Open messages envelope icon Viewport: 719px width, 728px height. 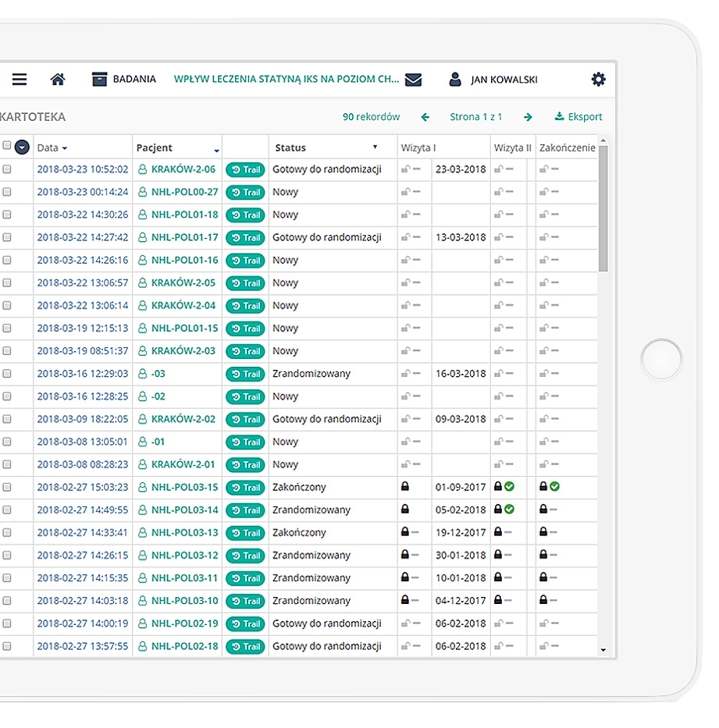[x=413, y=80]
